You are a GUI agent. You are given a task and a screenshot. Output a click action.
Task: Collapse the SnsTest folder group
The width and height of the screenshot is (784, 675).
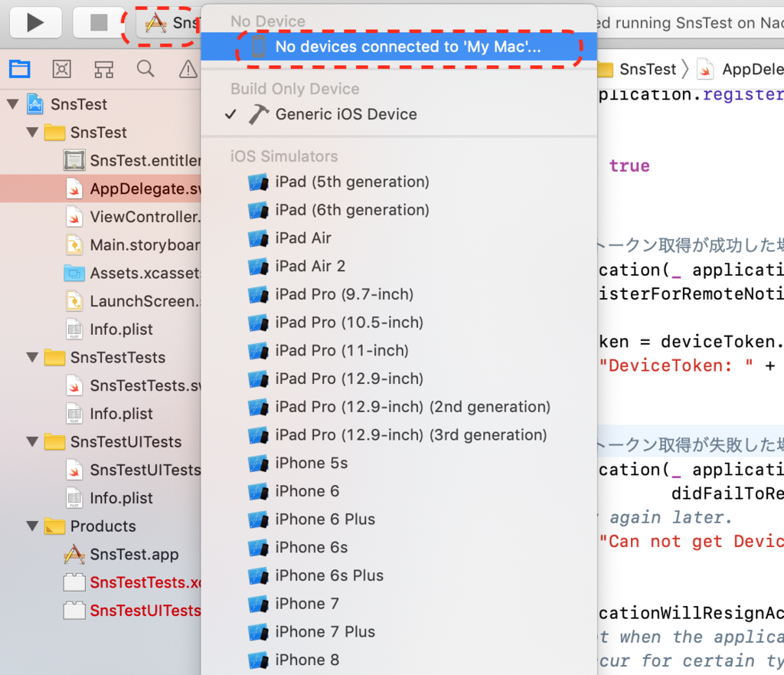pos(32,132)
